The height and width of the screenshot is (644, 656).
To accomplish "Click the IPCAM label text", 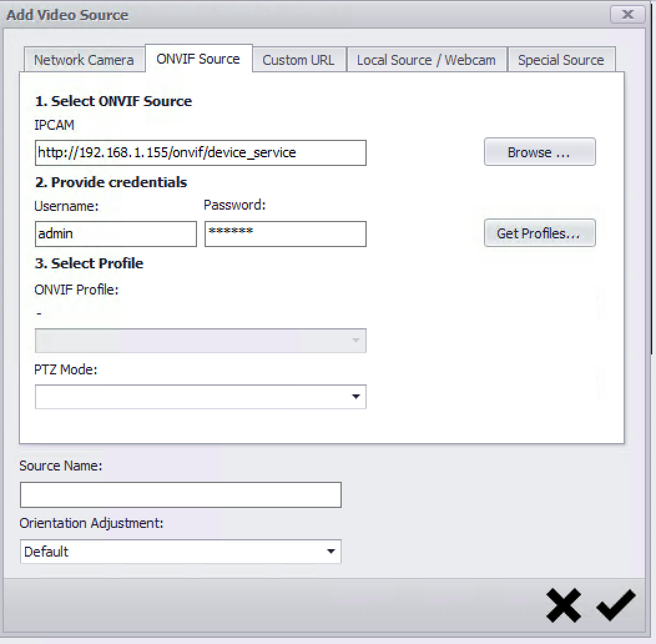I will 54,125.
